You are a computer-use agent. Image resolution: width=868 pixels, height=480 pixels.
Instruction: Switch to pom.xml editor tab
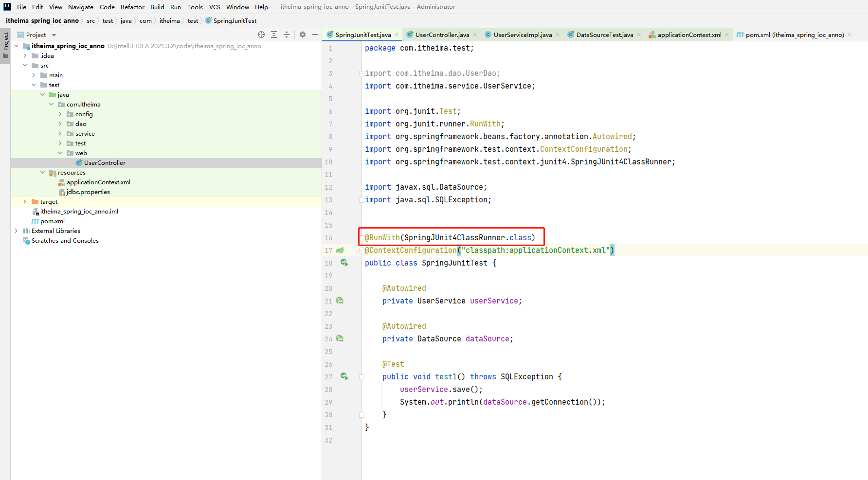[795, 35]
